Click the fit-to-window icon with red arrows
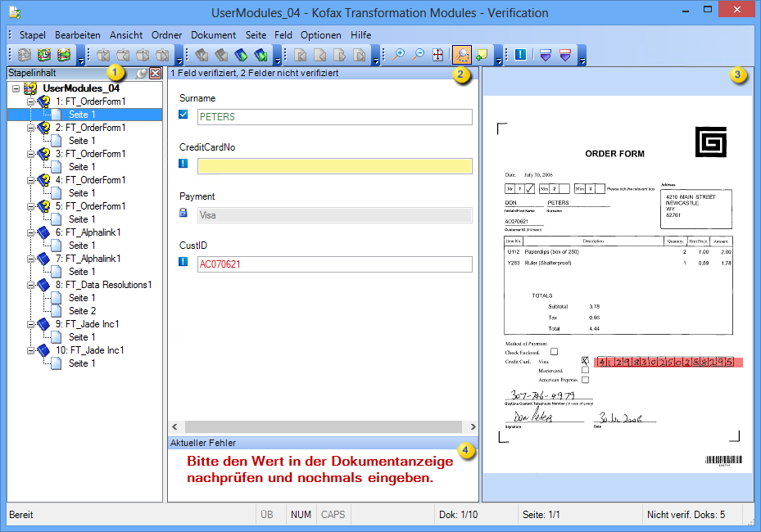 click(437, 55)
